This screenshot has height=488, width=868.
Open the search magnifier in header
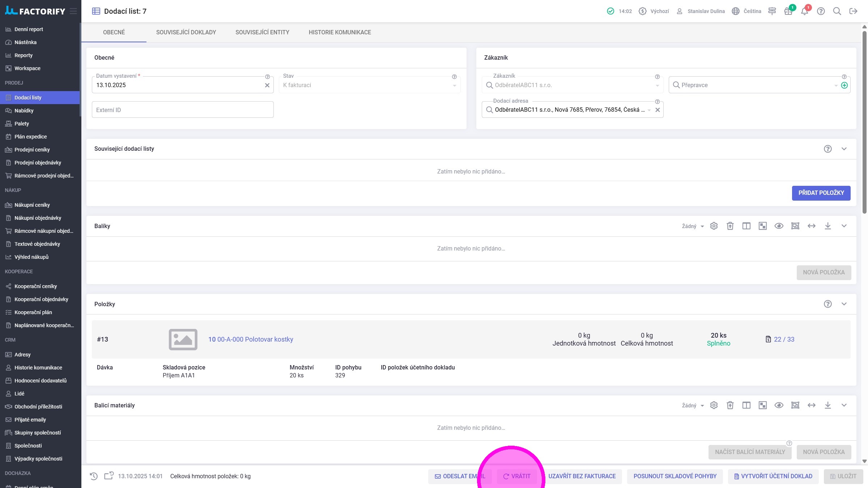(837, 11)
